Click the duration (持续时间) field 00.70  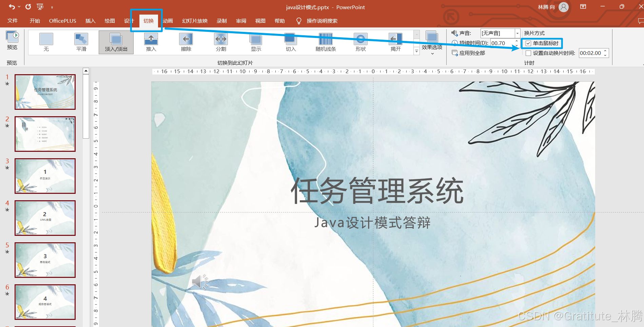tap(502, 43)
